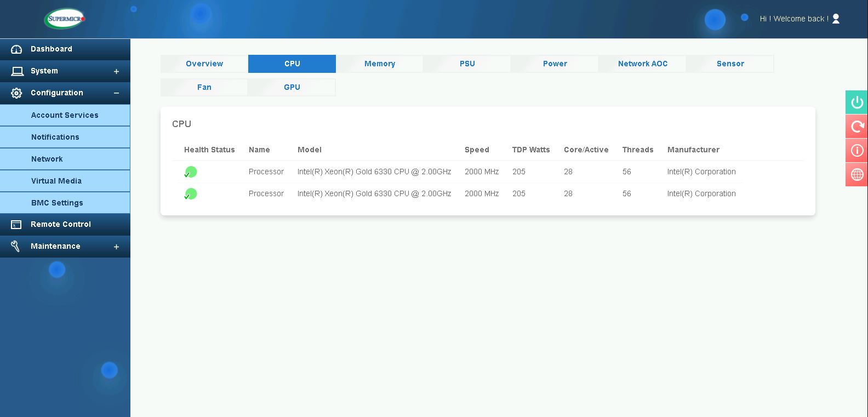Viewport: 868px width, 417px height.
Task: Click the second row's Intel(R) Corporation cell
Action: (701, 193)
